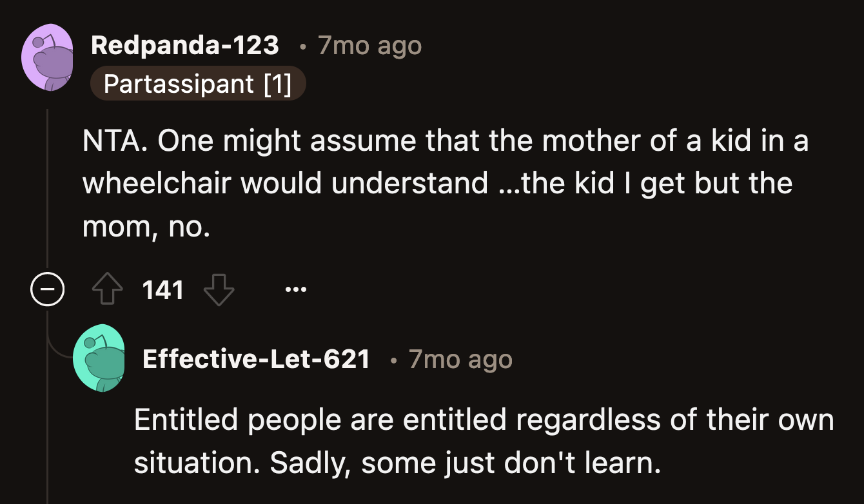Screen dimensions: 864x504
Task: Click the downvote arrow beside the vote count
Action: click(x=219, y=291)
